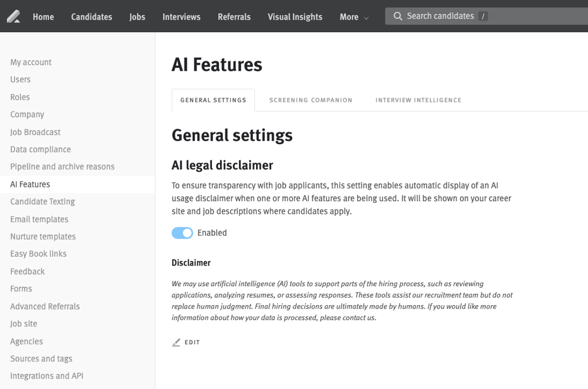Screen dimensions: 588x389
Task: Open Email templates in the sidebar
Action: (39, 219)
